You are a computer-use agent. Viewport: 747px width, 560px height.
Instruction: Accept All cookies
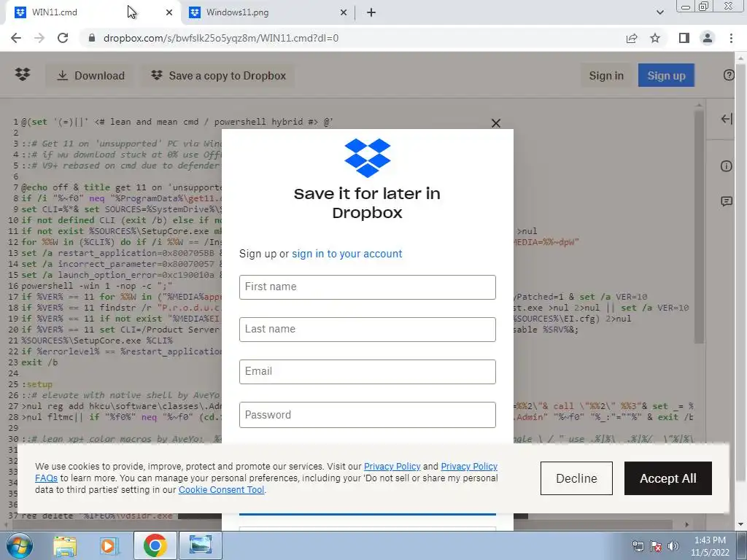[x=668, y=478]
